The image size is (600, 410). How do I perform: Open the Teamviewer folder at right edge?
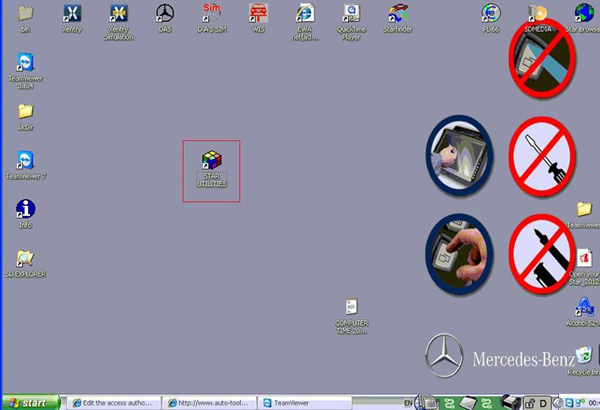click(584, 210)
